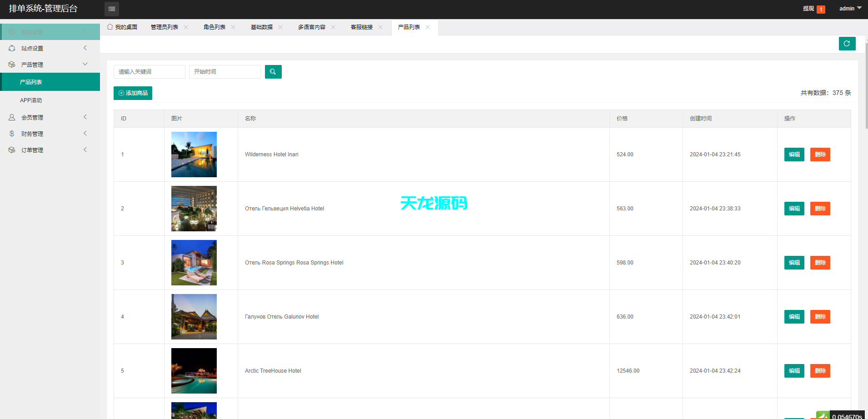Expand the 会员管理 submenu
The height and width of the screenshot is (419, 868).
(85, 117)
